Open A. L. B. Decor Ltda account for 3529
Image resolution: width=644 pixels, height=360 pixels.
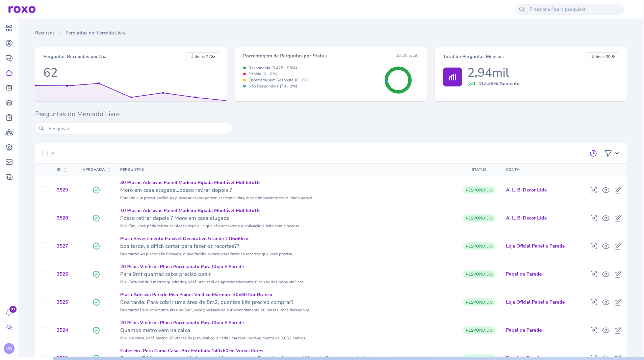click(x=526, y=190)
